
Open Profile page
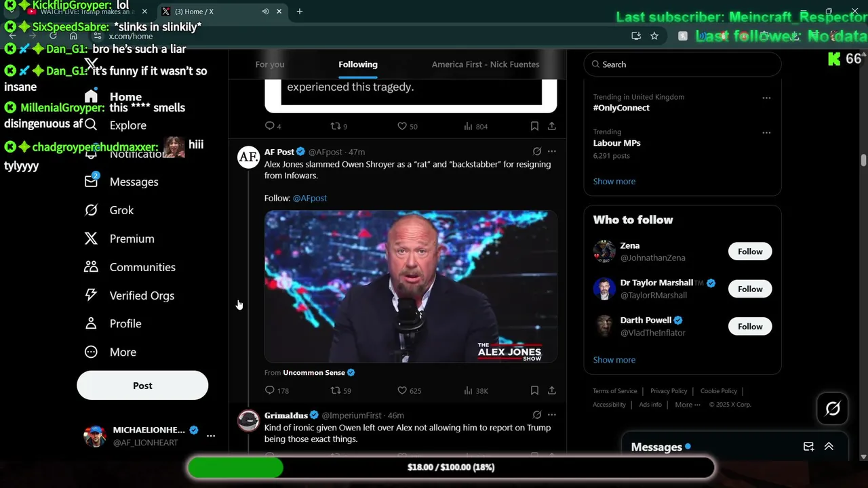pos(113,324)
